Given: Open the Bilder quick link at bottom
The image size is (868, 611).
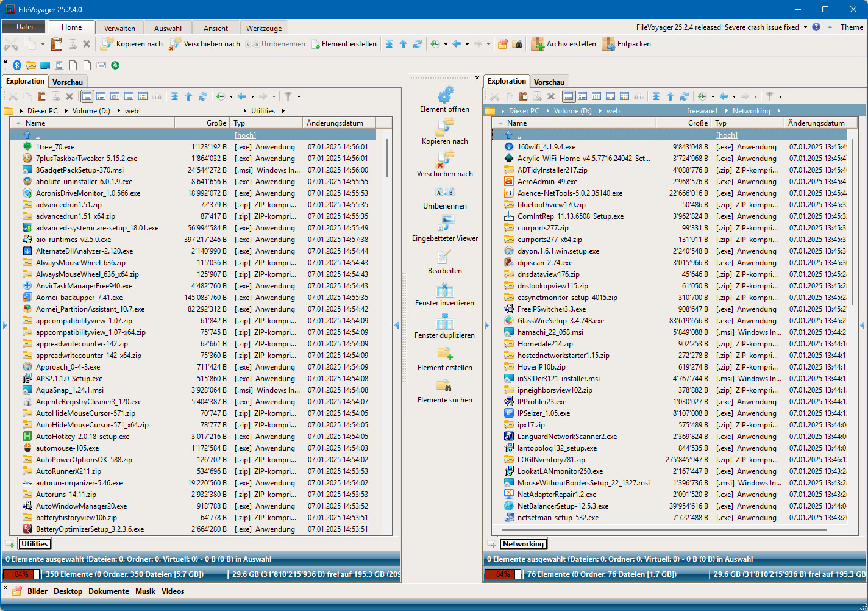Looking at the screenshot, I should point(37,591).
